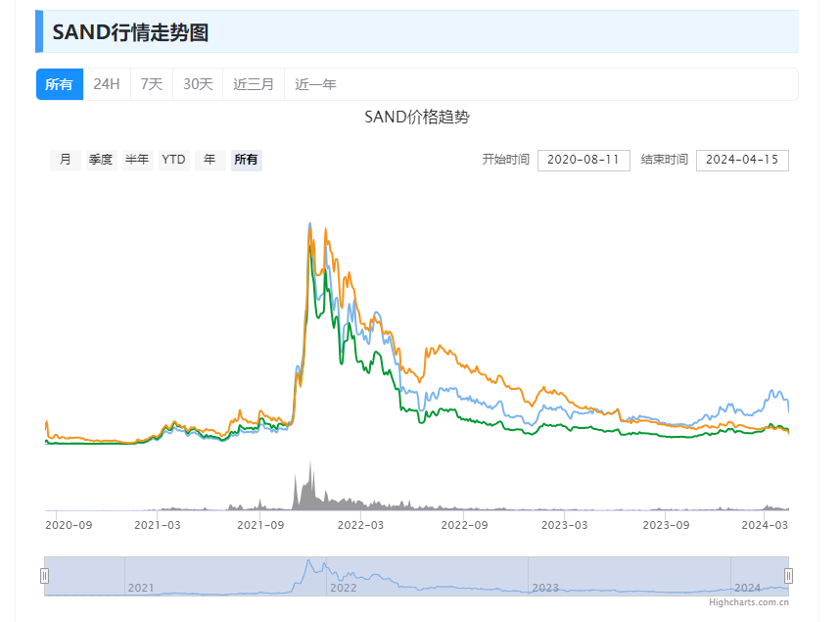Select the 所有 tab at top
This screenshot has height=622, width=840.
(x=60, y=84)
